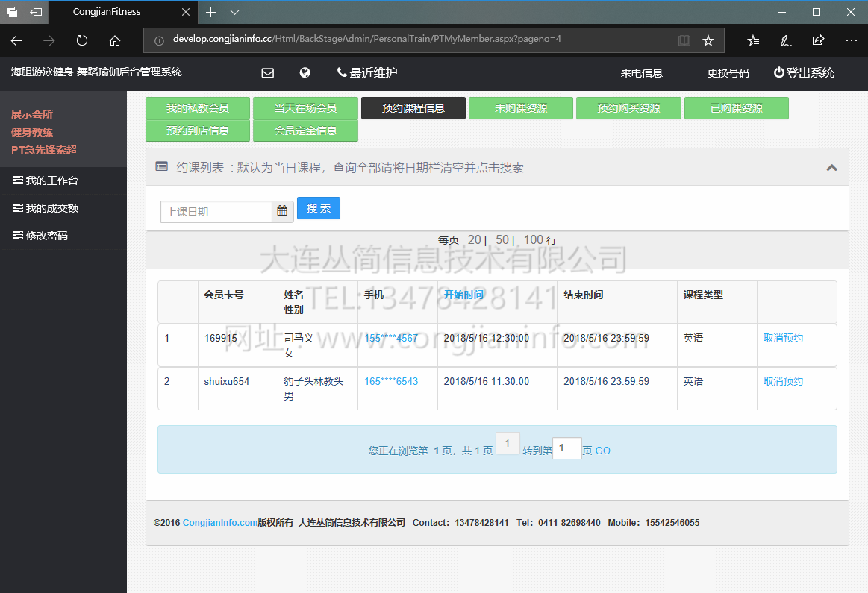Switch to the 未购课资源 tab
The height and width of the screenshot is (593, 868).
point(521,108)
